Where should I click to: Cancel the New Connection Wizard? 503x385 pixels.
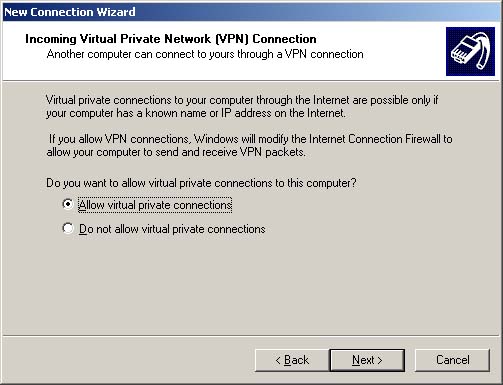click(452, 360)
